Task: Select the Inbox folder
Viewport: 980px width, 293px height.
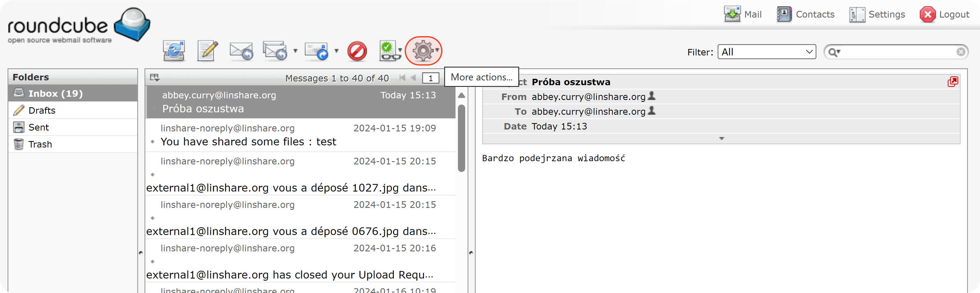Action: click(x=73, y=93)
